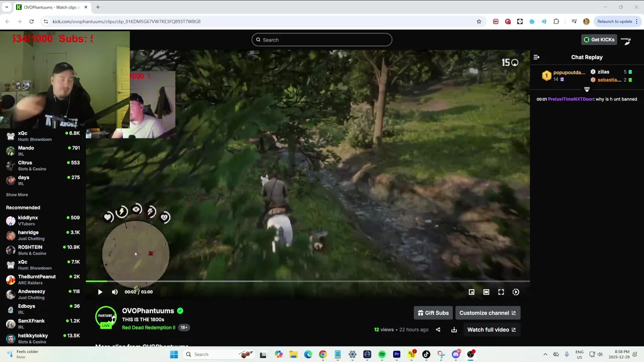Viewport: 644px width, 362px height.
Task: Open recommended channel ROSHTEIN
Action: point(43,250)
